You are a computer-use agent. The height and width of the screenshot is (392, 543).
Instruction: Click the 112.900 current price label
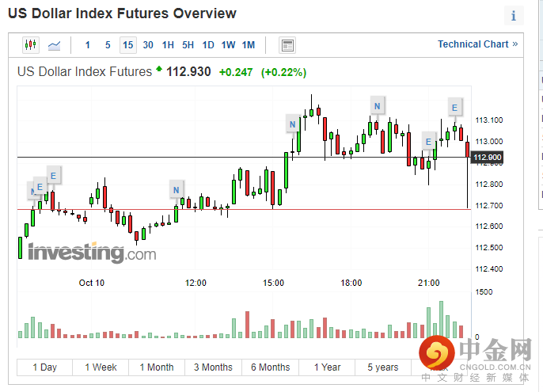(x=486, y=158)
